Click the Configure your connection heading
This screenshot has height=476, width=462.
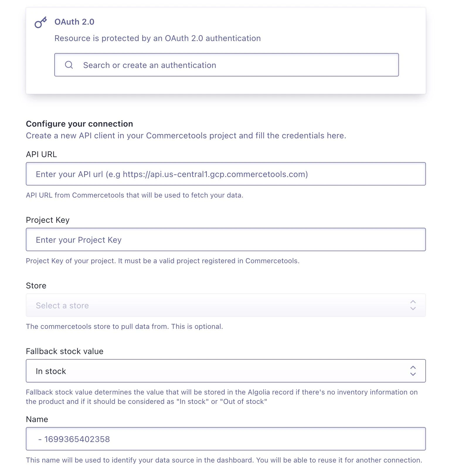click(x=79, y=123)
